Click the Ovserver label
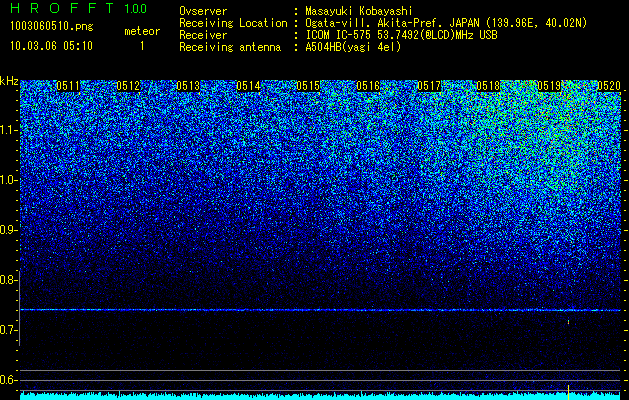629x400 pixels. [203, 11]
